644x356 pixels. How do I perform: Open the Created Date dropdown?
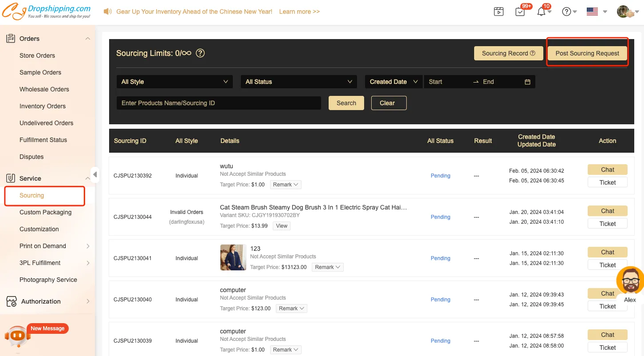pos(393,82)
